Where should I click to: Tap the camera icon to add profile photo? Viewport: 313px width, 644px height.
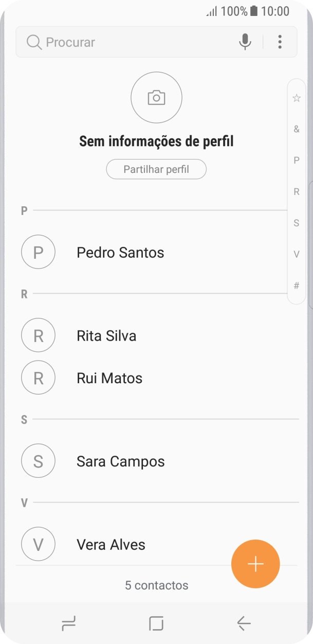[x=156, y=98]
